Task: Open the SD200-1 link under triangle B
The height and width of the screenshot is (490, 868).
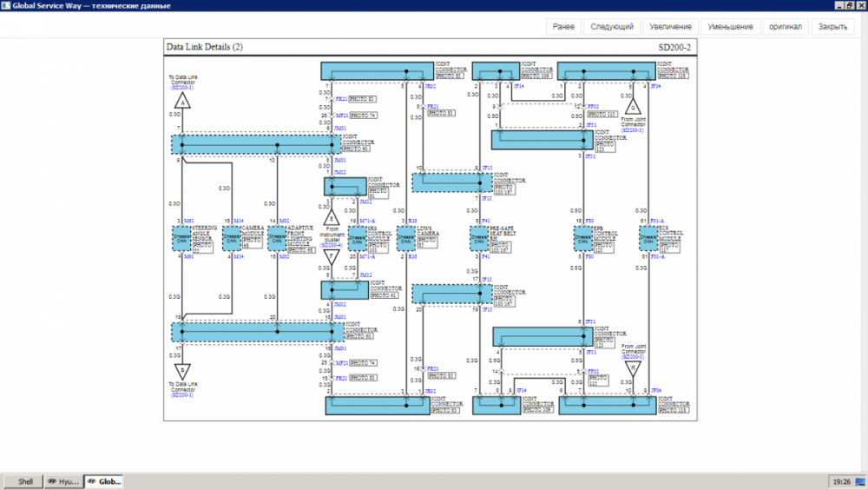Action: pyautogui.click(x=181, y=396)
